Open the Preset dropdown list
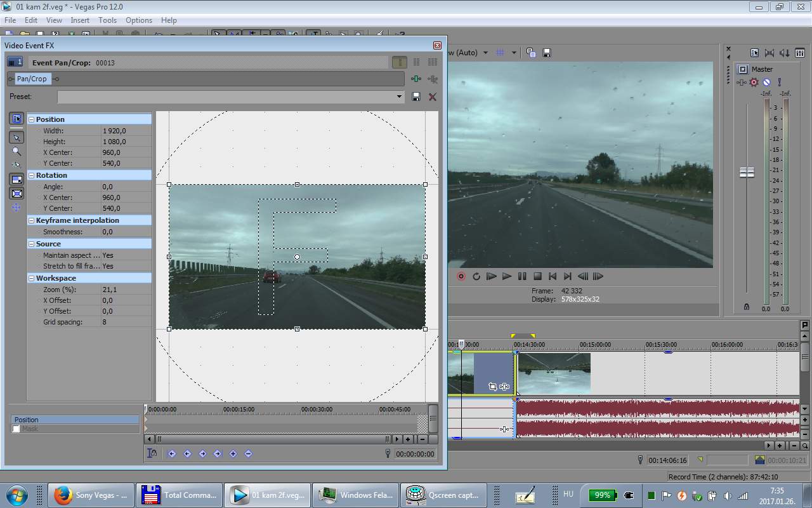812x508 pixels. pos(399,97)
